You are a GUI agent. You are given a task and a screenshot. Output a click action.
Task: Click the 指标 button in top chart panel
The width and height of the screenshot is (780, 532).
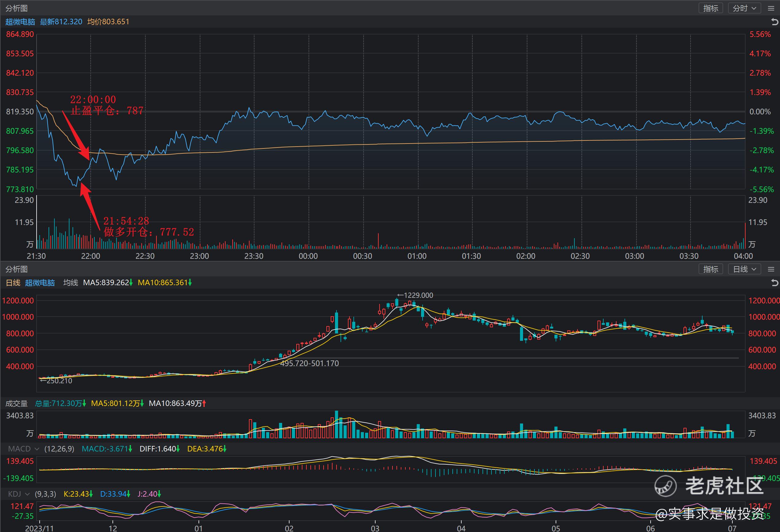coord(711,8)
